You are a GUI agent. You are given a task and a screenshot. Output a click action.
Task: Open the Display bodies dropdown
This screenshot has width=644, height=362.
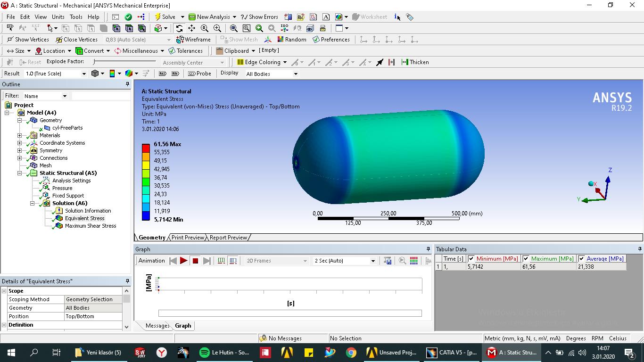click(297, 74)
